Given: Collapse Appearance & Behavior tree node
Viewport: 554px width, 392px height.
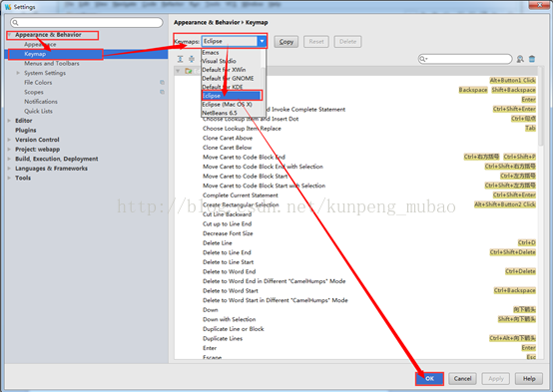Looking at the screenshot, I should 10,35.
